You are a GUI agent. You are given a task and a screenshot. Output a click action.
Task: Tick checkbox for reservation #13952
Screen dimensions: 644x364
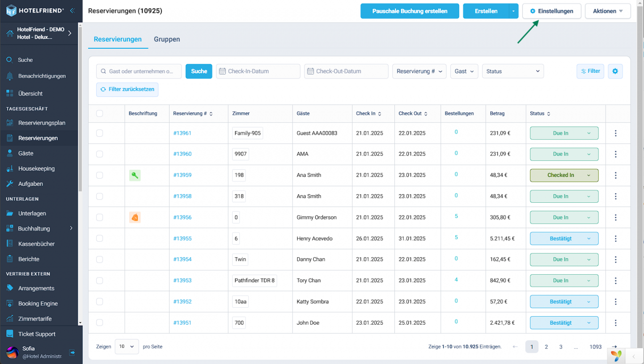99,301
